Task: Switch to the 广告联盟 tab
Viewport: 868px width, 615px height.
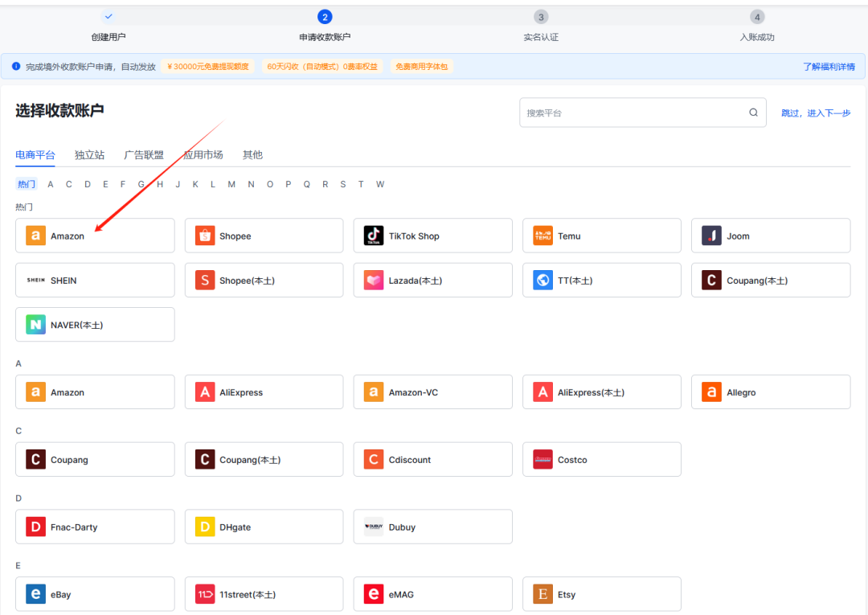Action: point(144,155)
